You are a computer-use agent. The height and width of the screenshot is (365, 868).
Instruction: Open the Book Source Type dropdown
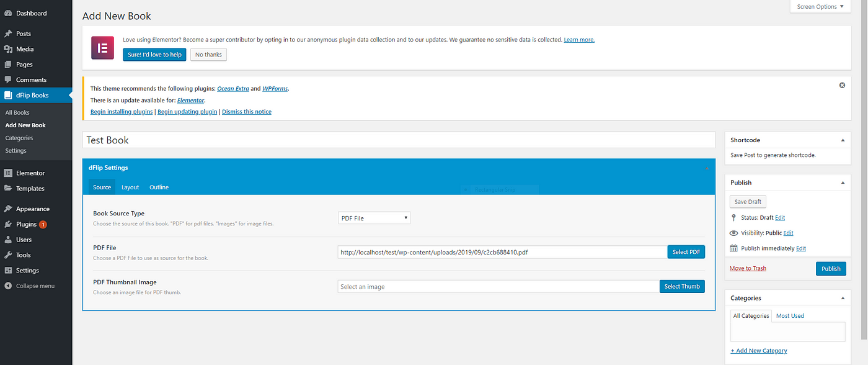pyautogui.click(x=374, y=218)
